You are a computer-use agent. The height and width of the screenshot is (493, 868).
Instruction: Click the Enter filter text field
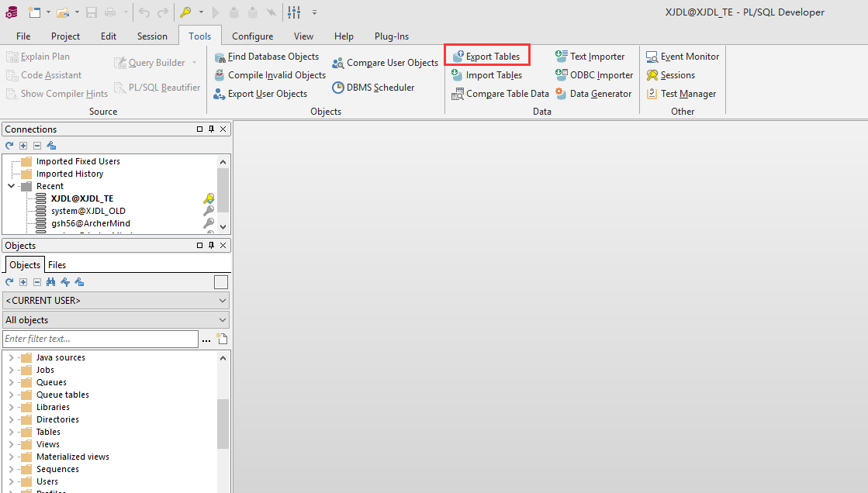pyautogui.click(x=100, y=339)
